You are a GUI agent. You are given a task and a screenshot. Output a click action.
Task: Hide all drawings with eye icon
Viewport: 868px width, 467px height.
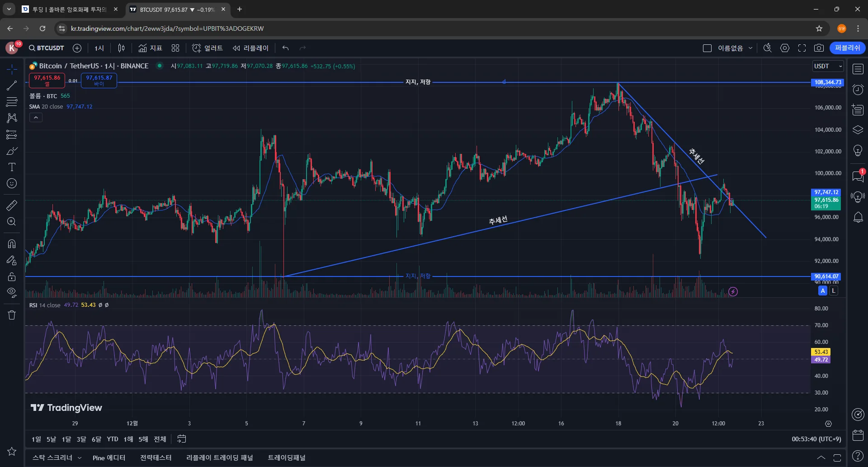(x=12, y=293)
